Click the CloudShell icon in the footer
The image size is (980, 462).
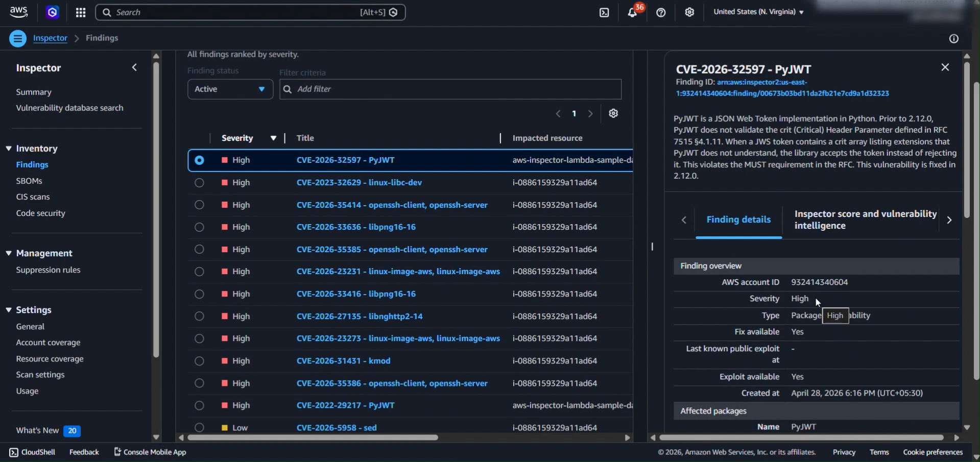coord(14,452)
